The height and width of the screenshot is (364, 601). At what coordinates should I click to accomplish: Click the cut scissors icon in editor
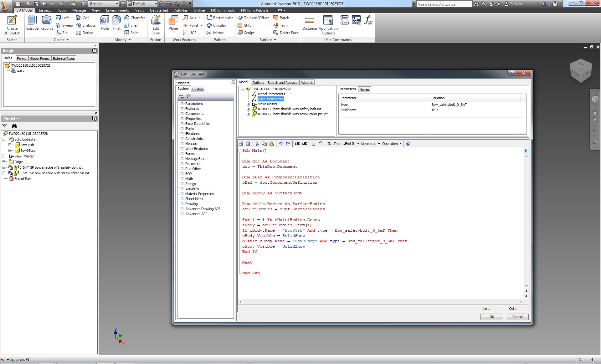click(x=257, y=144)
